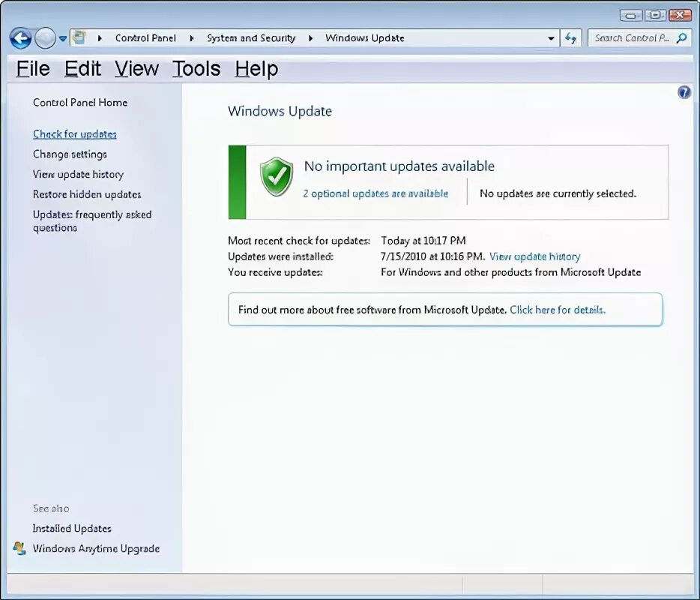This screenshot has width=700, height=600.
Task: Refresh the page with the refresh icon
Action: [570, 38]
